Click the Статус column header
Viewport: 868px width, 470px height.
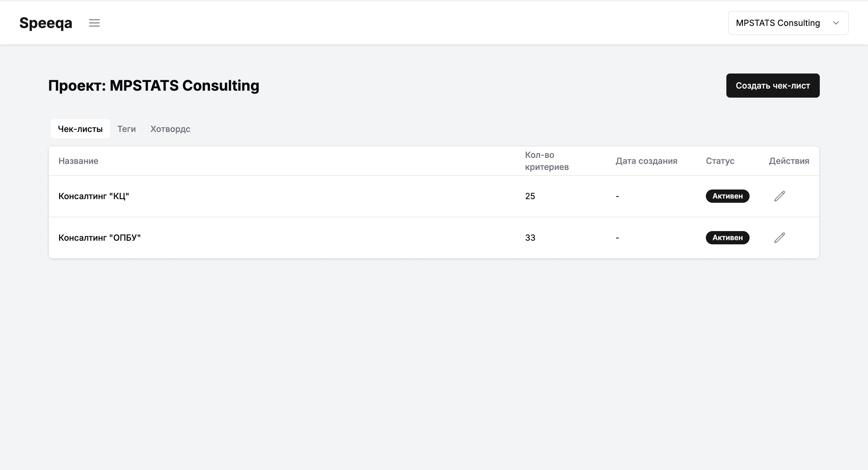pos(720,161)
